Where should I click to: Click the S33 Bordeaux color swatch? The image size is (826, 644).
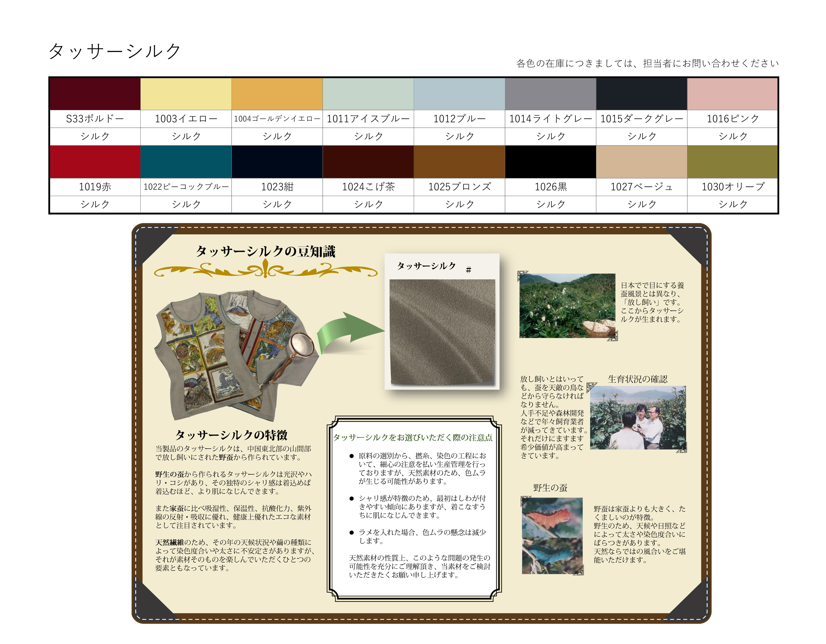(95, 94)
